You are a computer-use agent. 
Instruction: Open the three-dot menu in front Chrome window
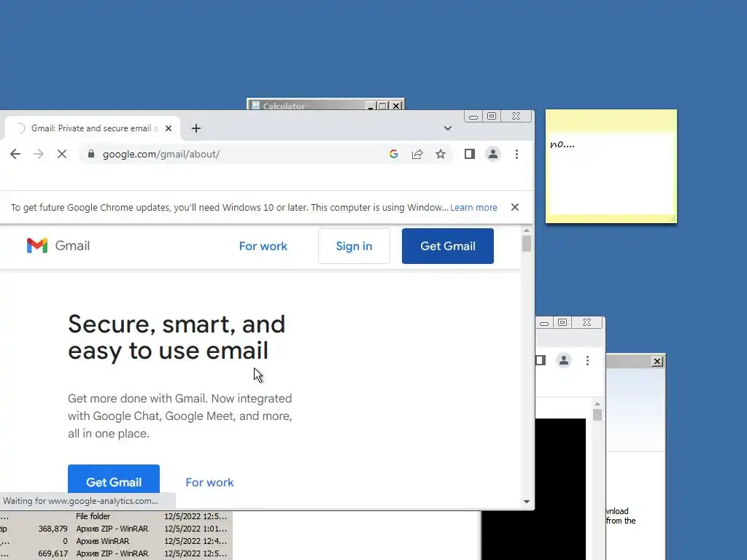pos(517,154)
